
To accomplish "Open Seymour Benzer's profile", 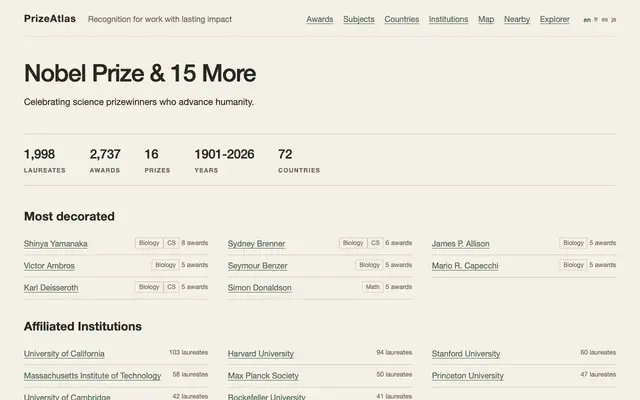I will 258,266.
